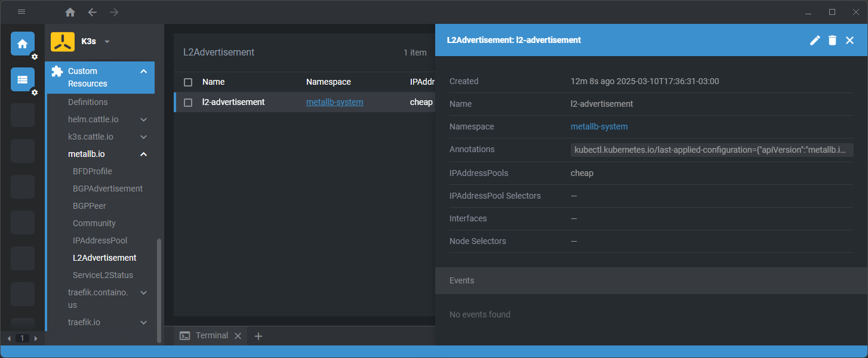Expand the helm.cattle.io group
The width and height of the screenshot is (868, 358).
143,119
